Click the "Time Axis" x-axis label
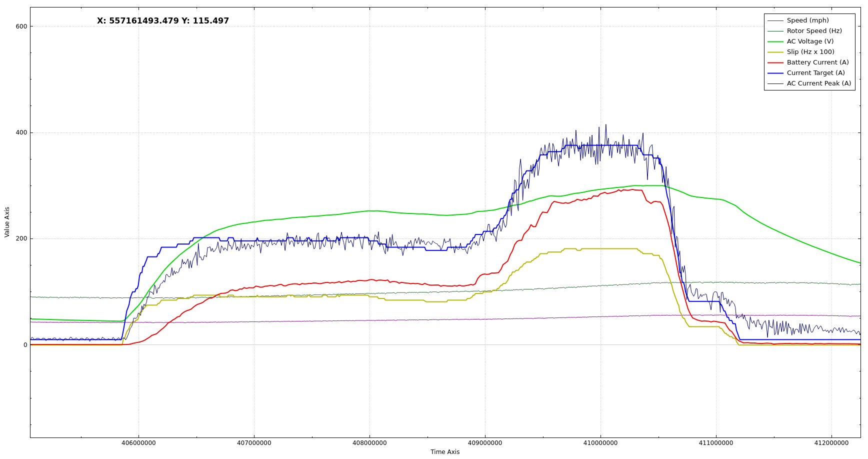 444,452
